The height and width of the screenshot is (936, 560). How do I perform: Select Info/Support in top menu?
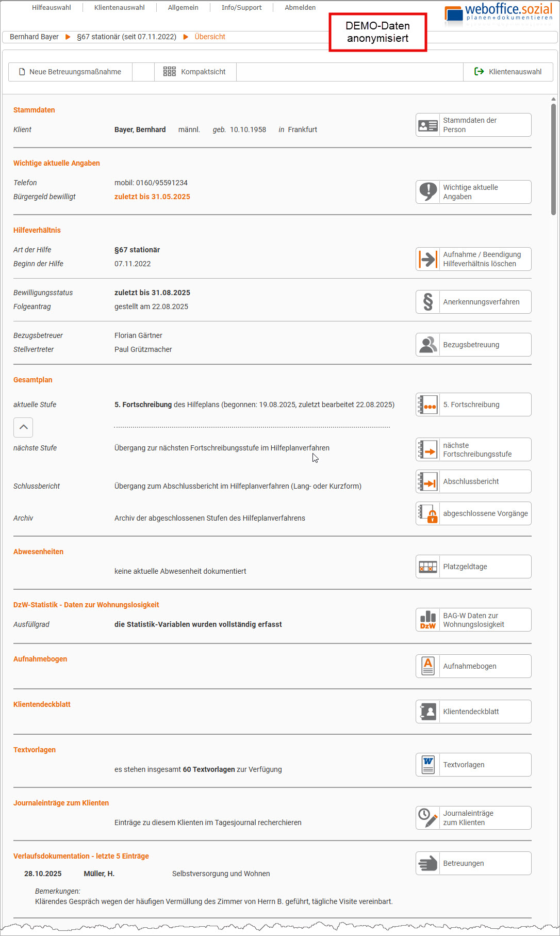(241, 8)
